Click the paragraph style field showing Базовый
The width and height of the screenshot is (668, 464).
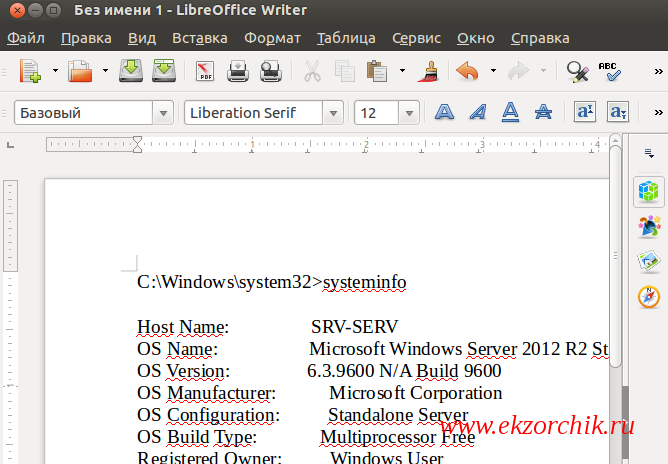coord(84,113)
